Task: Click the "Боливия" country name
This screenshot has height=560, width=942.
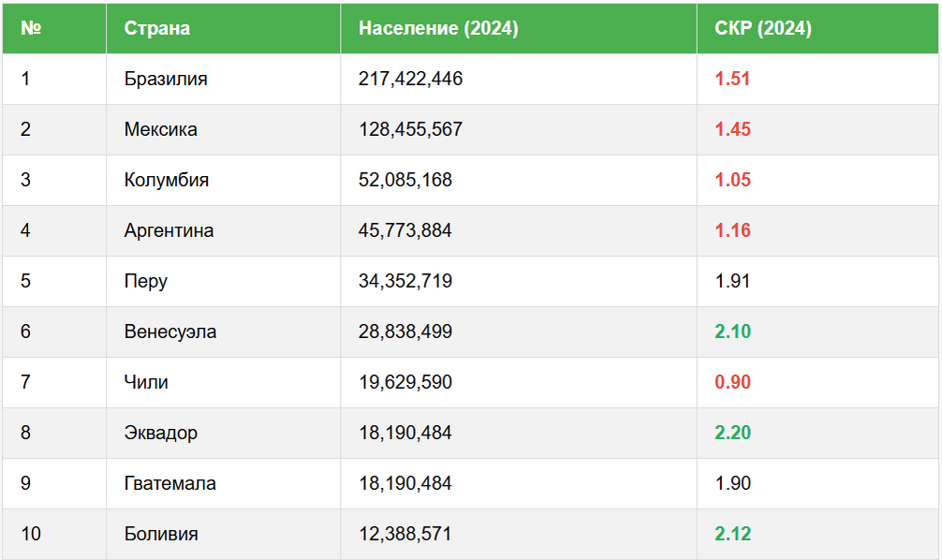Action: point(161,534)
